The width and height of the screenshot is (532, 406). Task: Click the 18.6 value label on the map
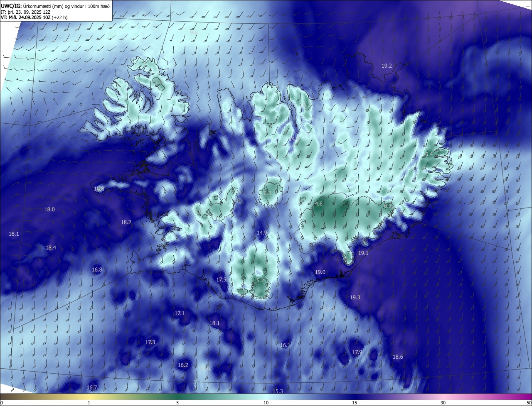click(x=398, y=357)
